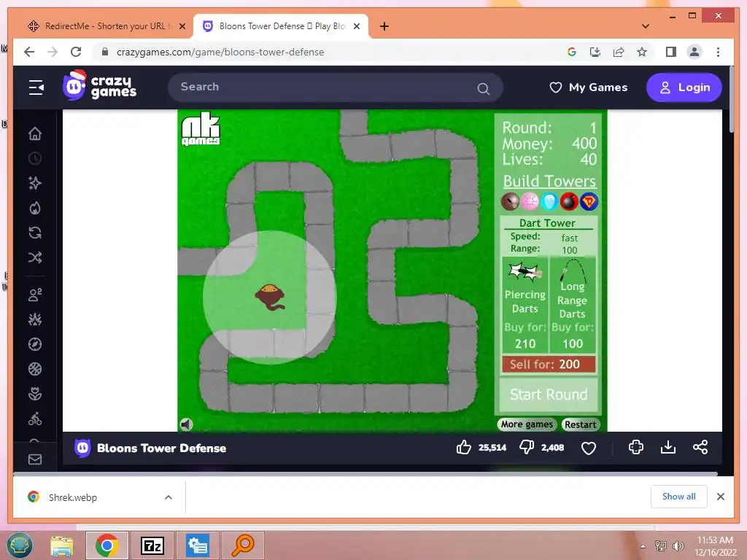Expand the tab search chevron
This screenshot has width=747, height=560.
click(646, 26)
